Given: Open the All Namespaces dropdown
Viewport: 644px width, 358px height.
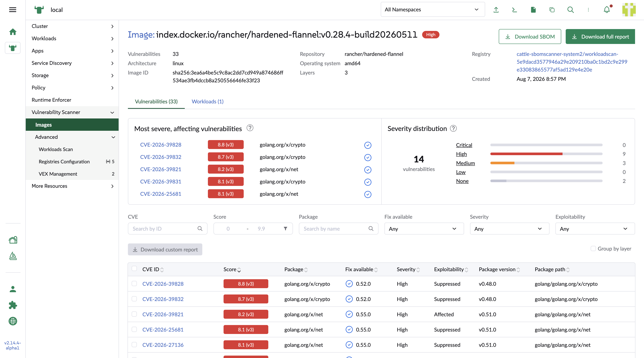Looking at the screenshot, I should [x=433, y=9].
